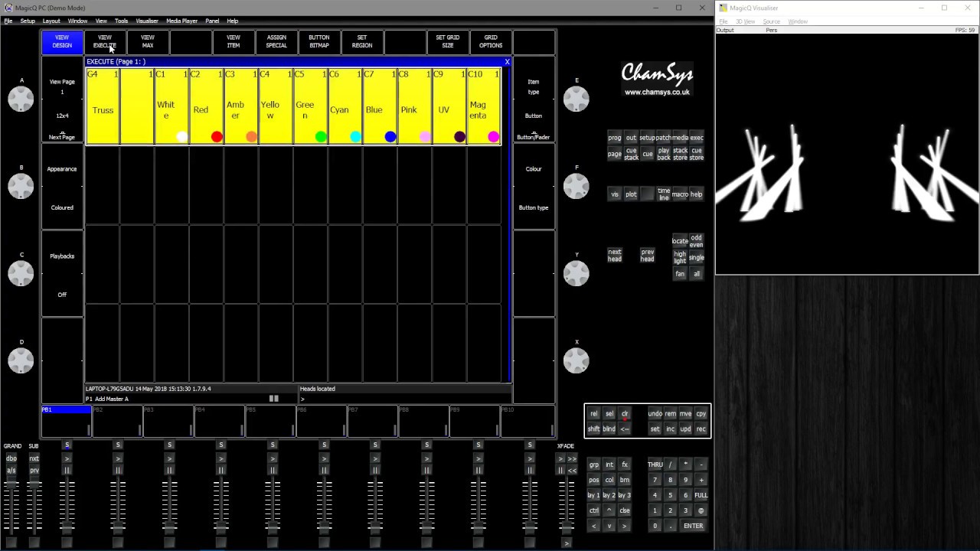Select the Truss group execute item
The image size is (980, 551).
pyautogui.click(x=103, y=106)
